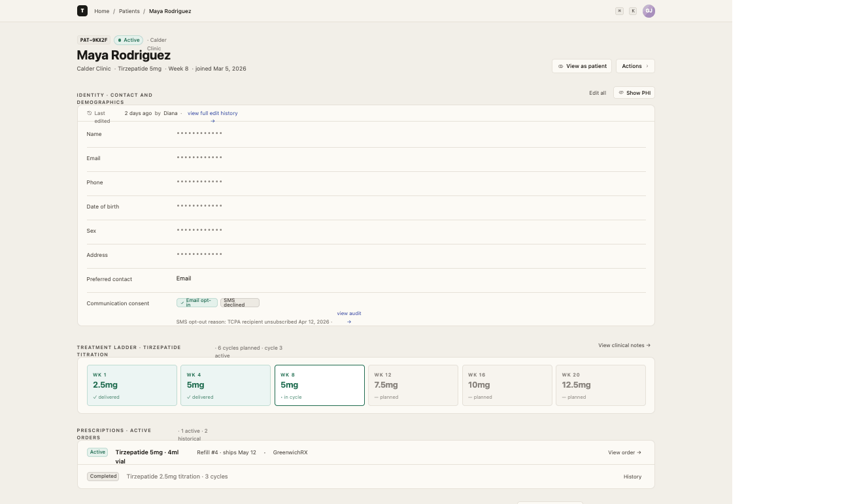
Task: Click Preferred contact value Email
Action: pos(184,278)
